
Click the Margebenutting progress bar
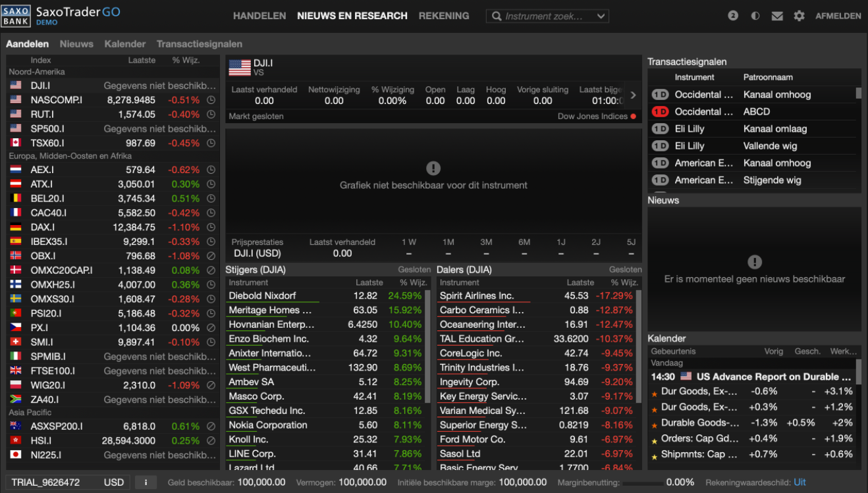pos(641,483)
